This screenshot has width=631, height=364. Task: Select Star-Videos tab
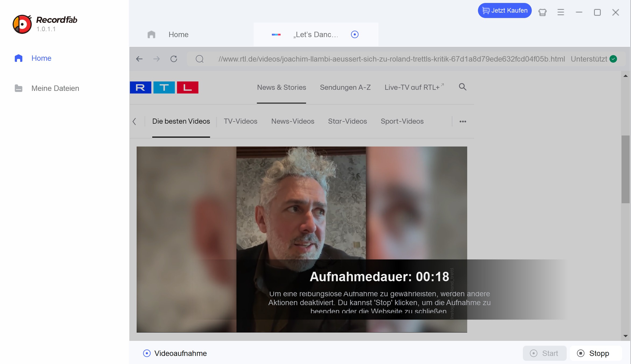347,121
